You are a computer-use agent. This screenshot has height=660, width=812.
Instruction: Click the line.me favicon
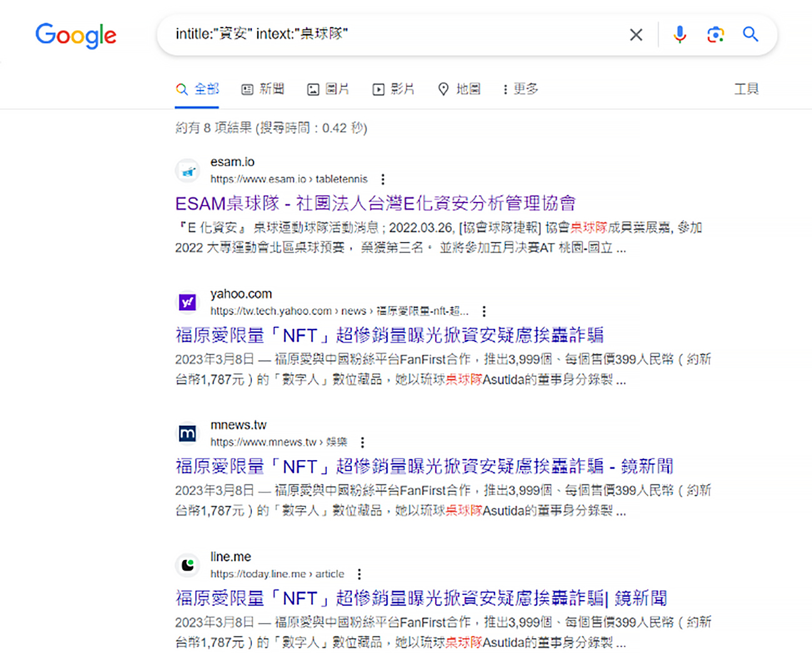coord(187,565)
